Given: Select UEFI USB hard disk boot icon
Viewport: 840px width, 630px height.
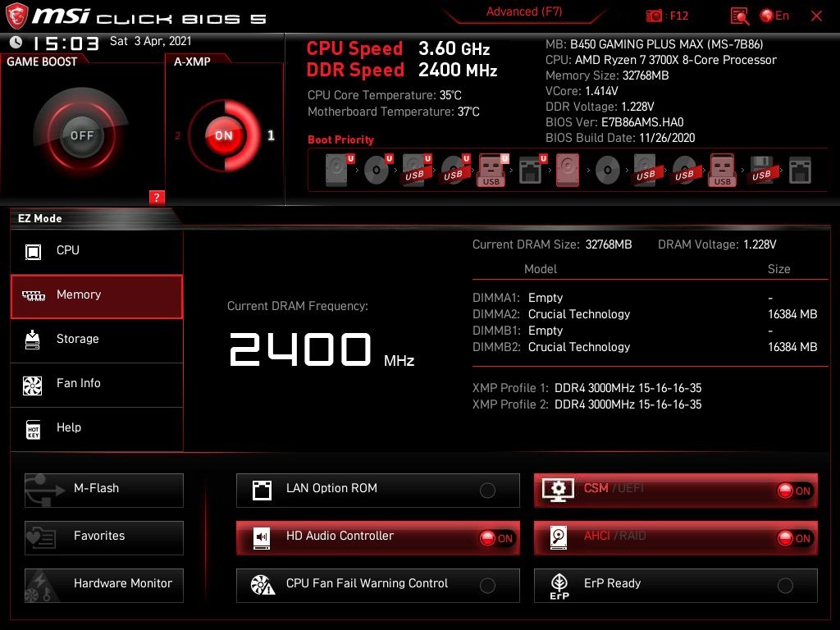Looking at the screenshot, I should click(417, 171).
